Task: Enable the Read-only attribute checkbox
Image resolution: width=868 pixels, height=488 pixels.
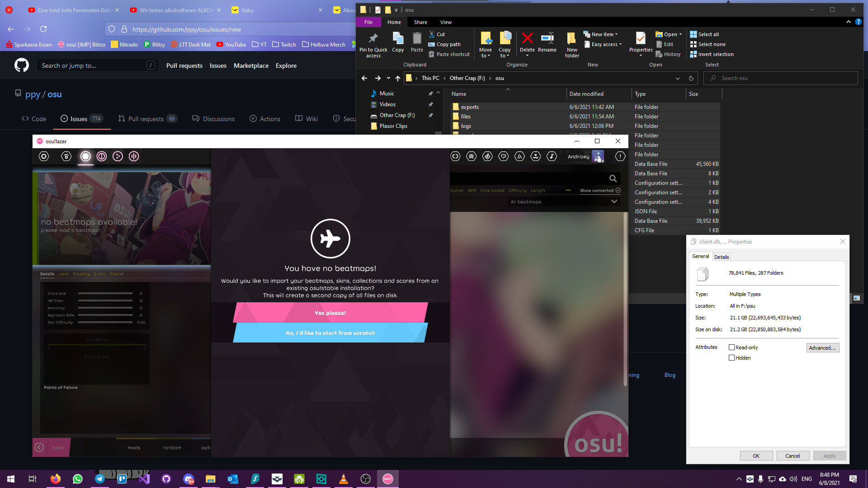Action: (731, 347)
